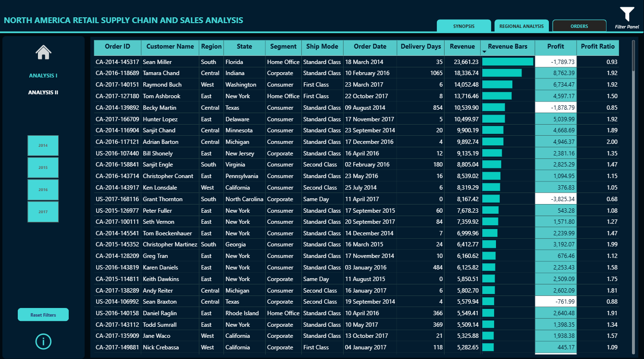Image resolution: width=644 pixels, height=359 pixels.
Task: Navigate to the Analysis II page
Action: pyautogui.click(x=43, y=92)
